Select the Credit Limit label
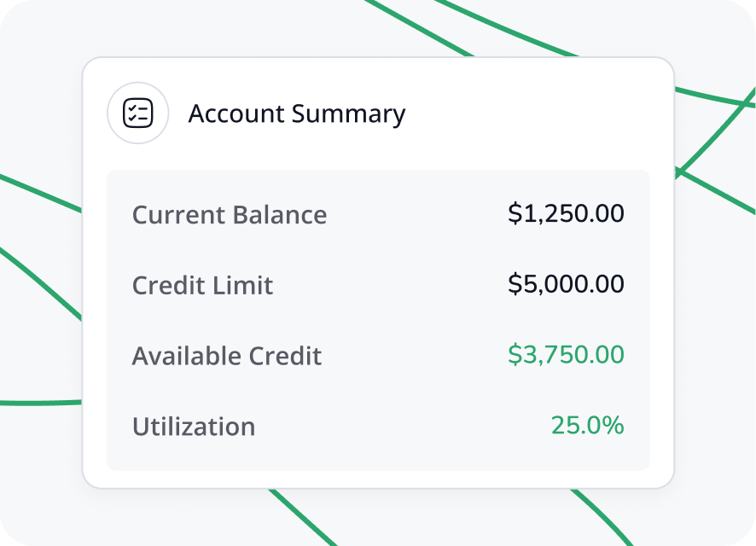756x546 pixels. tap(202, 285)
